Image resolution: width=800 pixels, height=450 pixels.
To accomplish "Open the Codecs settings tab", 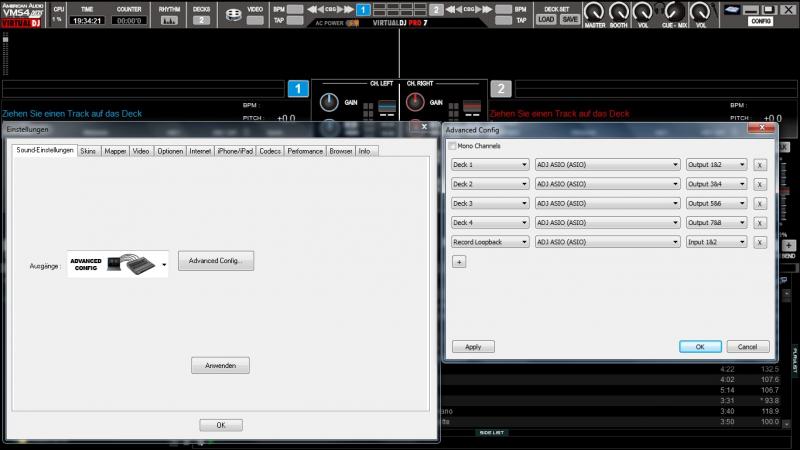I will [x=270, y=151].
